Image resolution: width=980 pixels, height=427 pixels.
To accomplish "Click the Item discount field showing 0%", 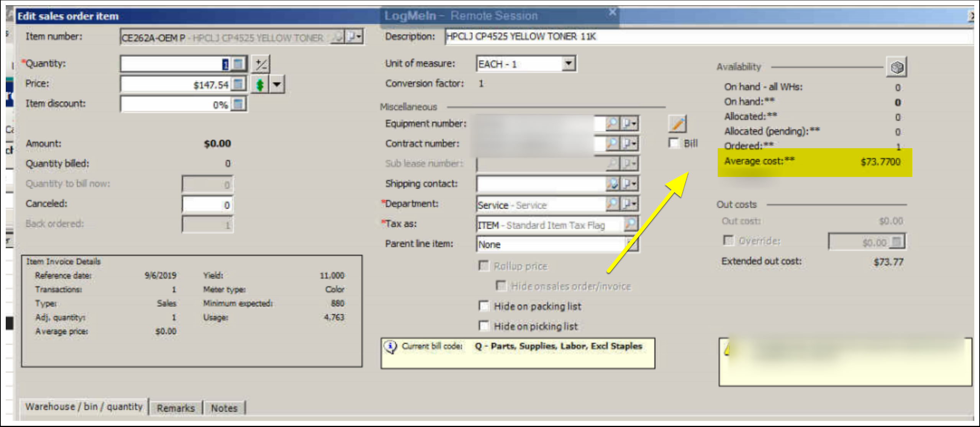I will coord(176,104).
